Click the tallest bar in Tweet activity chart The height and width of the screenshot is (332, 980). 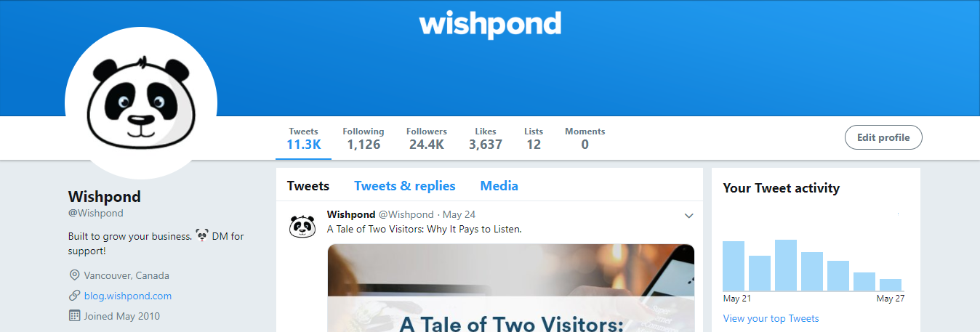(786, 265)
